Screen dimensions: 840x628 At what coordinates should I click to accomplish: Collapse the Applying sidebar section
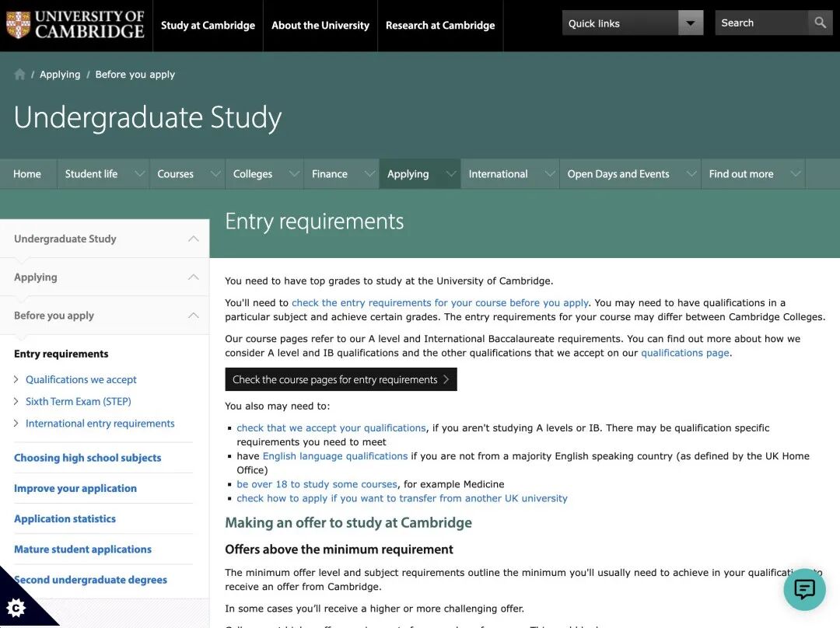tap(194, 277)
